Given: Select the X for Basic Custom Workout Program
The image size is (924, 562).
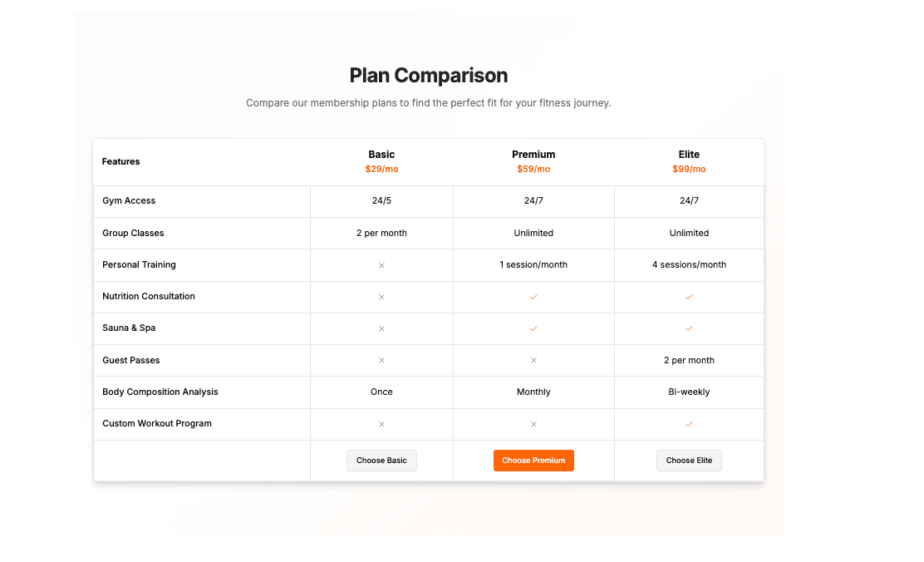Looking at the screenshot, I should [381, 423].
